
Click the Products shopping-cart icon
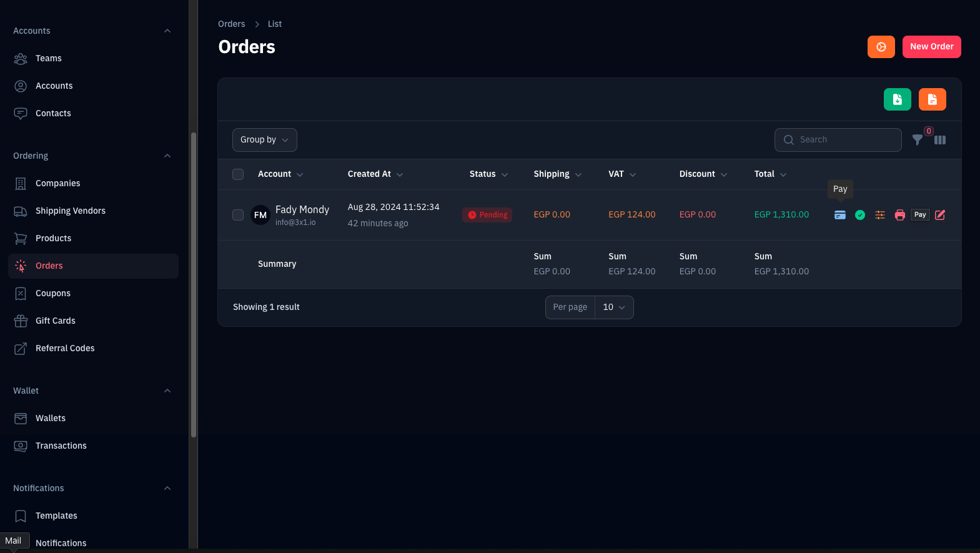tap(21, 238)
